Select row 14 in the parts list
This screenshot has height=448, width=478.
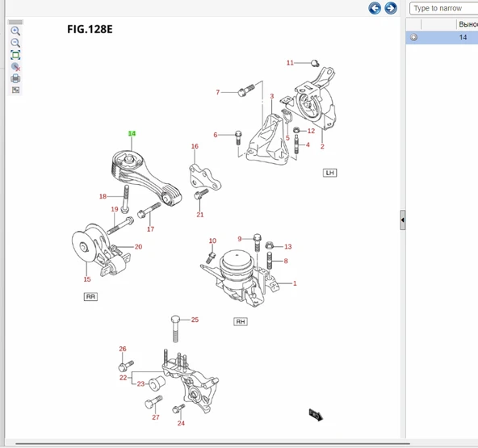442,37
